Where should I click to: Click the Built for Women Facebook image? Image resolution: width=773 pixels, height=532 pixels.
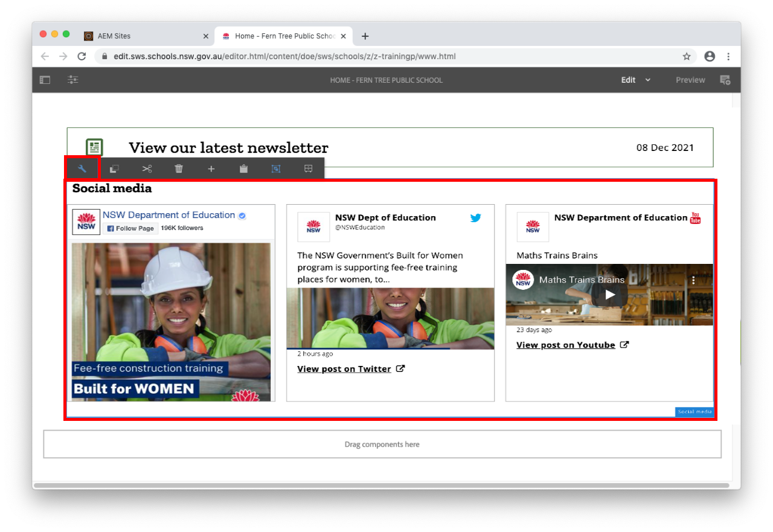point(171,322)
